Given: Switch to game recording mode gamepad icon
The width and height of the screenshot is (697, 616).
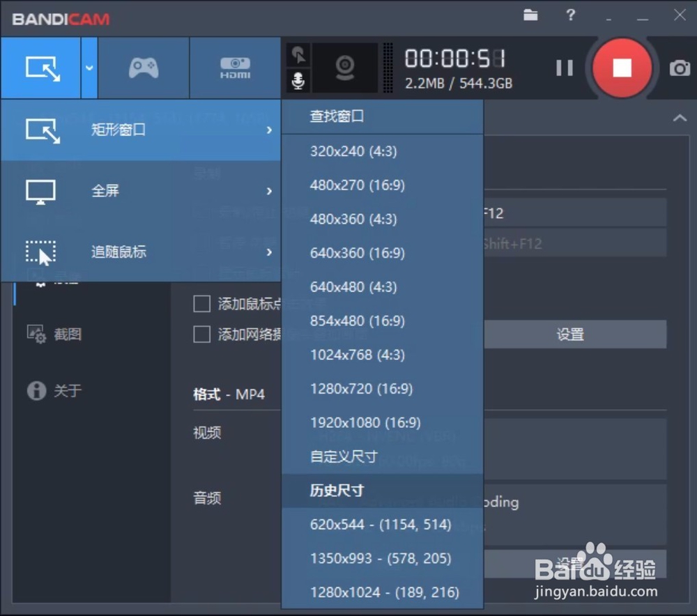Looking at the screenshot, I should [144, 68].
